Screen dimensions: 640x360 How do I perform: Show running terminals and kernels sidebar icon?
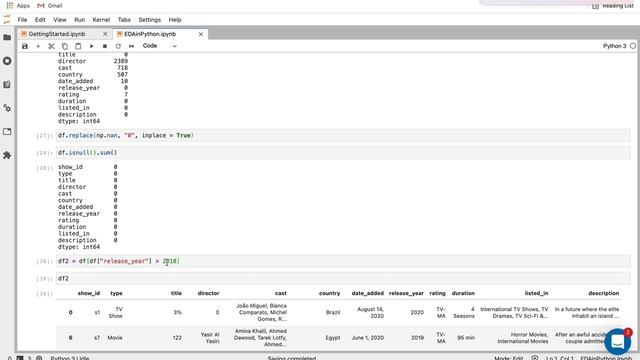(x=7, y=61)
